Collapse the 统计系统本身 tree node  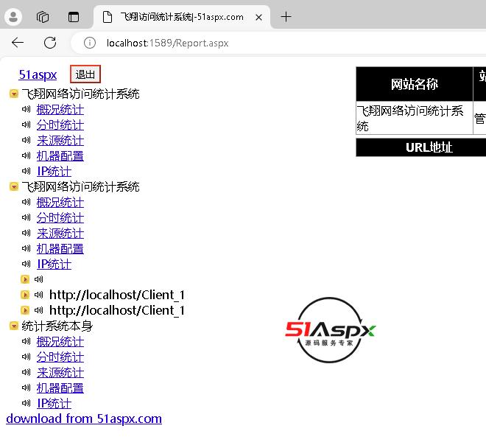coord(14,326)
